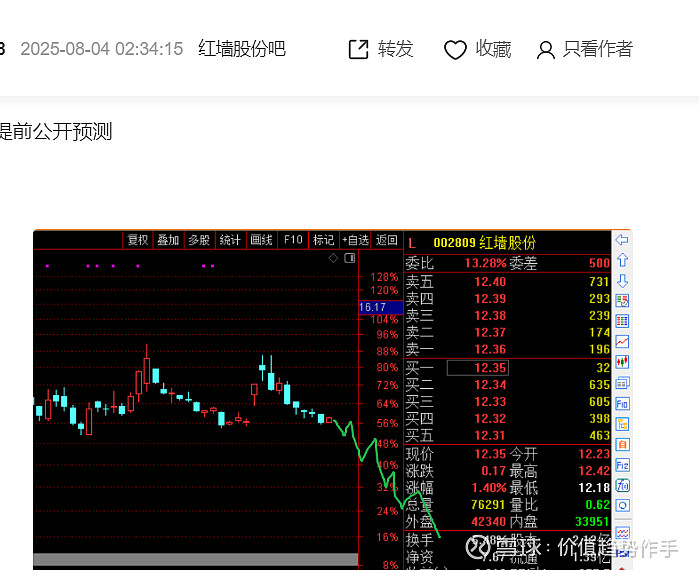Click the F10 chart toolbar button

(292, 240)
